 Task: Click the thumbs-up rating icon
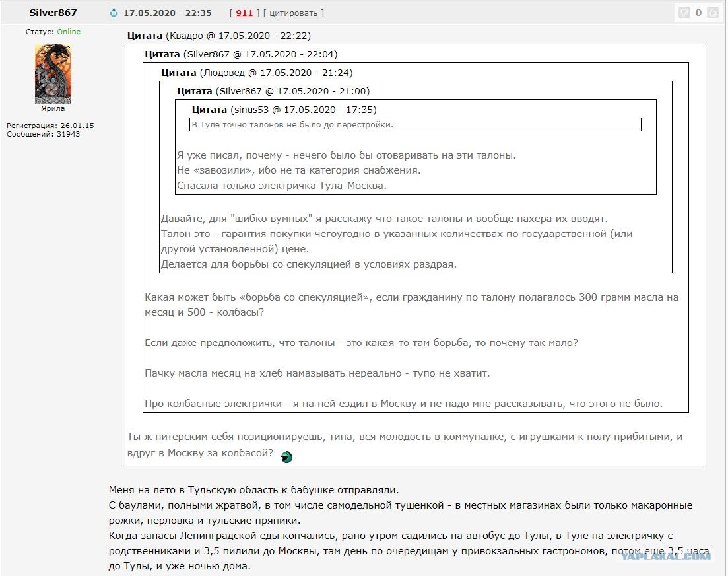[712, 13]
